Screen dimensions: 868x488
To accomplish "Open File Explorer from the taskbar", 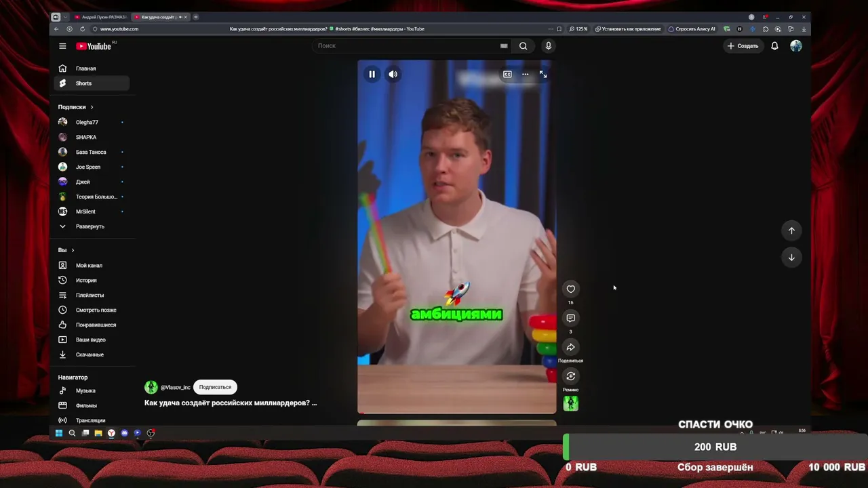I will click(x=98, y=433).
